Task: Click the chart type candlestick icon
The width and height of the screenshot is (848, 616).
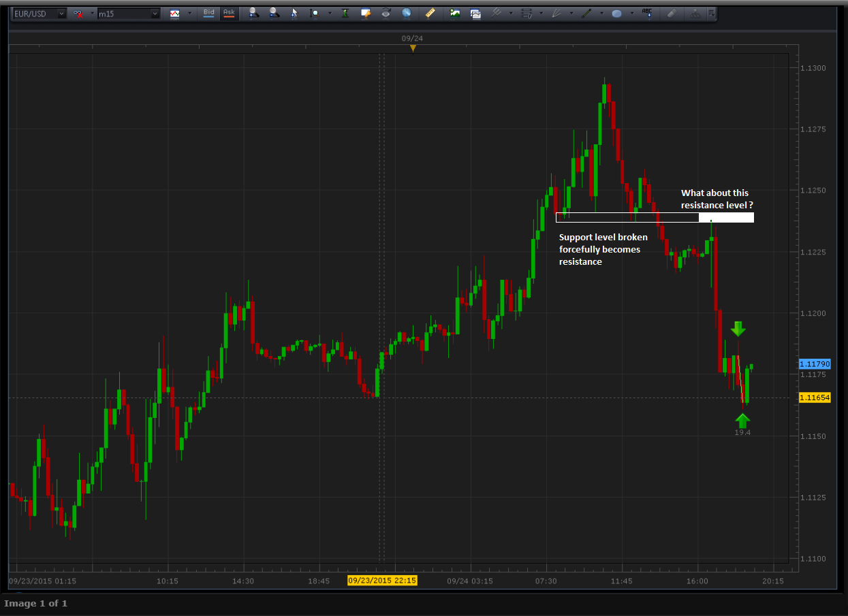Action: 175,14
